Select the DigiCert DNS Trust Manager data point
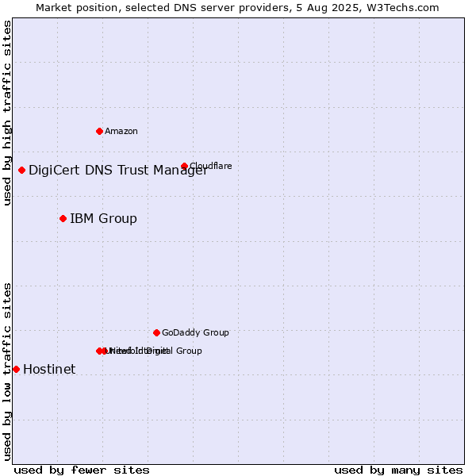Viewport: 476px width, 476px height. [x=21, y=170]
